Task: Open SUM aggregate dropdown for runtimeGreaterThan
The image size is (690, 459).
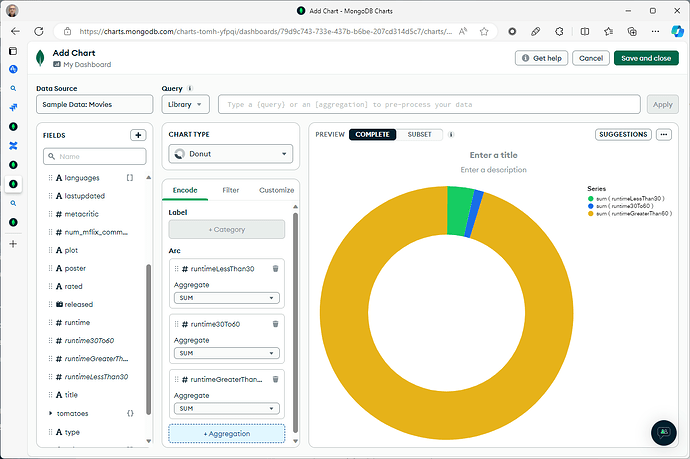Action: [227, 409]
